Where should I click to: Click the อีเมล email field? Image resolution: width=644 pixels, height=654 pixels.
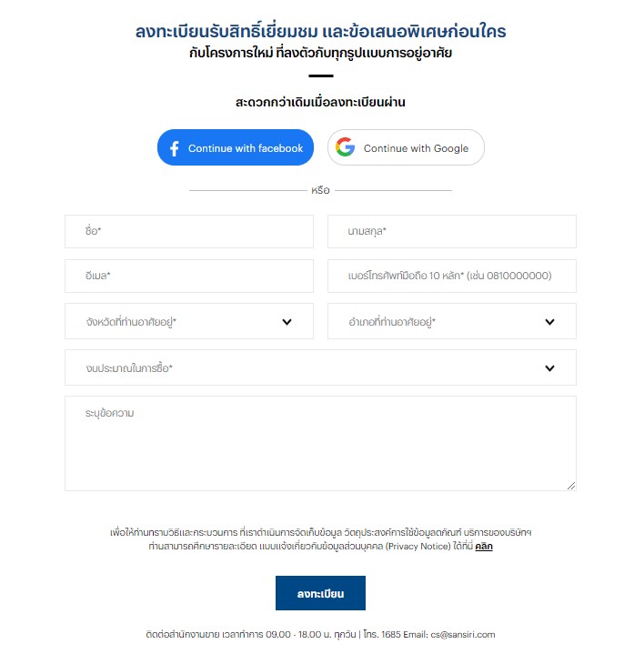click(189, 276)
